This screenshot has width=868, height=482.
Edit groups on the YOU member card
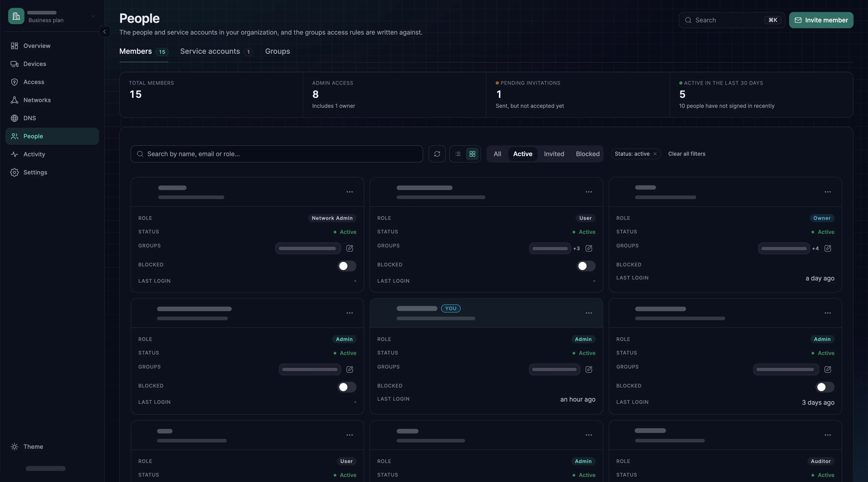tap(589, 369)
